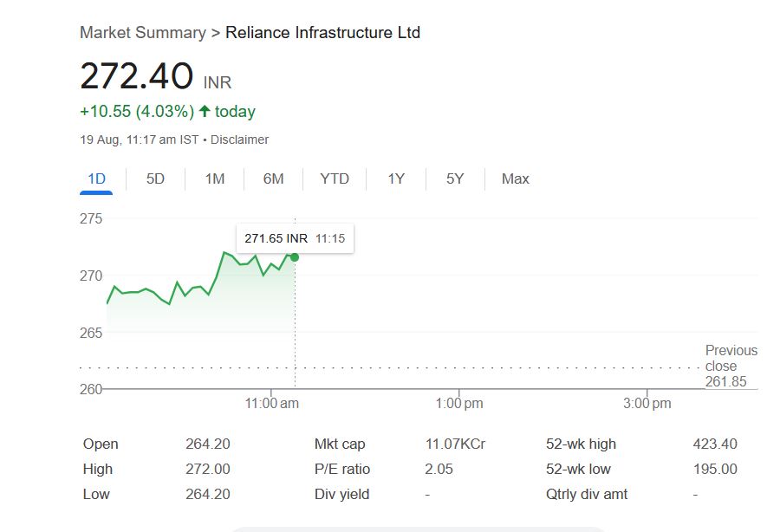Switch to the 5D chart tab
The width and height of the screenshot is (780, 532).
point(155,178)
